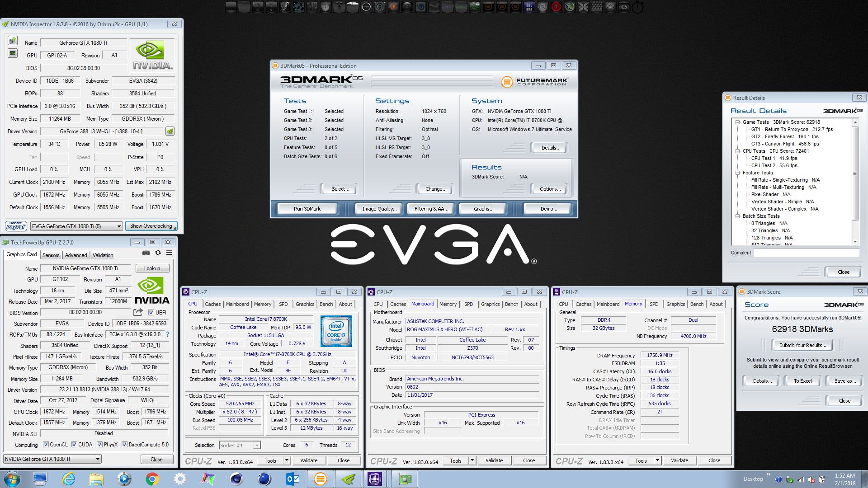Click the Intel Core i7 badge in CPU-Z
The image size is (868, 488).
coord(336,331)
